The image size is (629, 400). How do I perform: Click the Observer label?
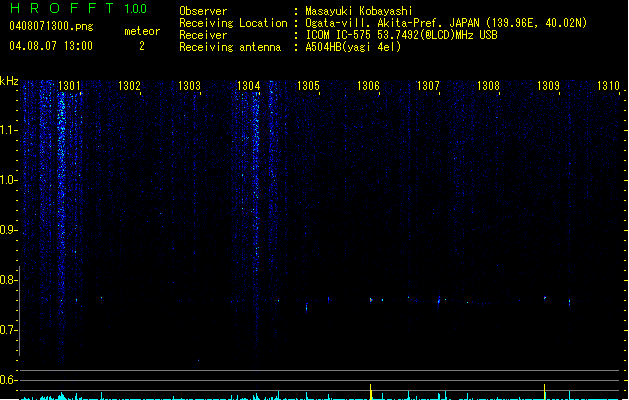coord(203,11)
